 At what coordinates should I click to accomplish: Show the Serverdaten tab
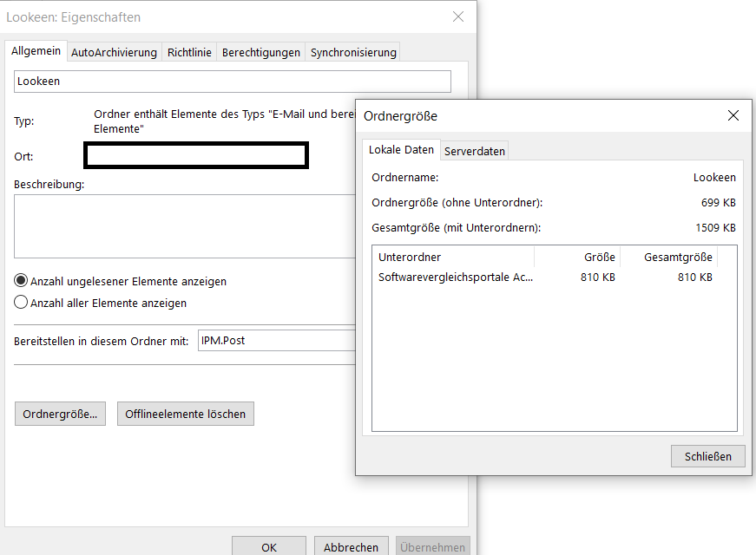pyautogui.click(x=475, y=151)
